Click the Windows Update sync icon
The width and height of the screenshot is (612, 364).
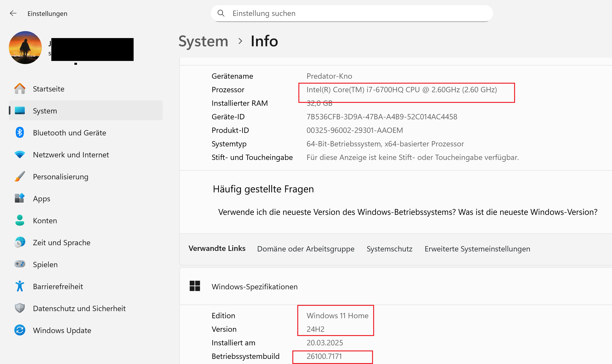coord(20,330)
